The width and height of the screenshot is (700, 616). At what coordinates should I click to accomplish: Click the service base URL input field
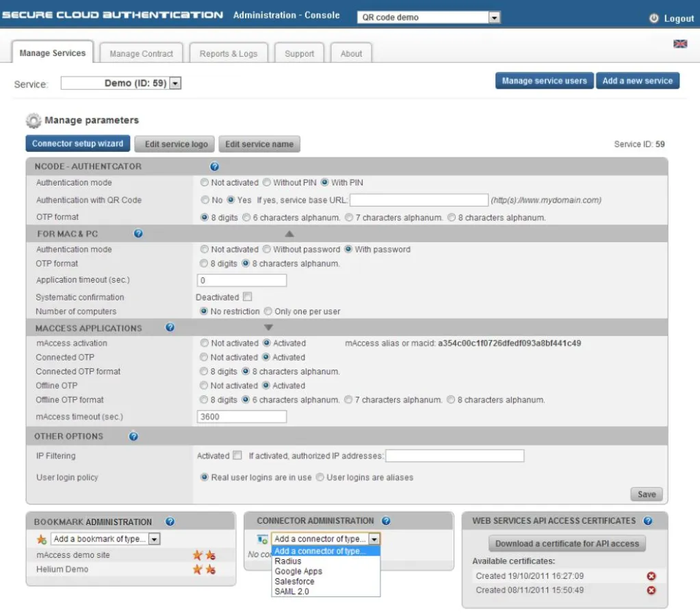point(419,200)
